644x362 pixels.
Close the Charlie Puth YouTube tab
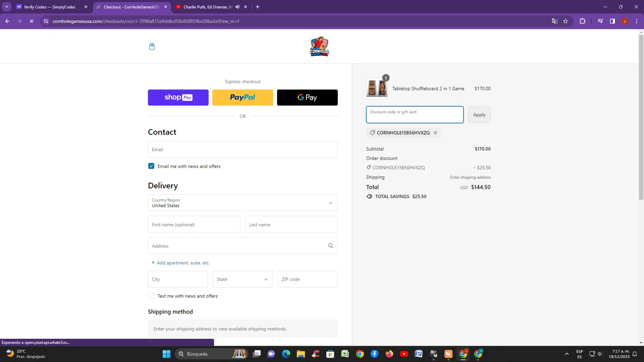point(246,7)
